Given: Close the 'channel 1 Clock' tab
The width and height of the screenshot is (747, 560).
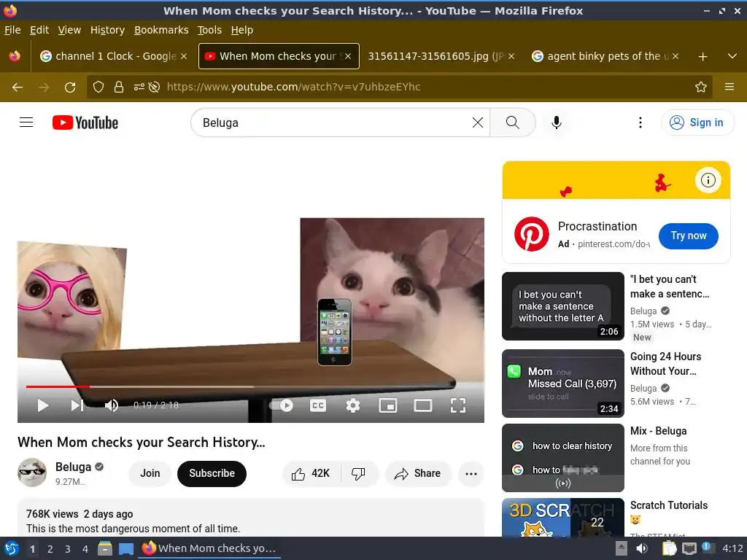Looking at the screenshot, I should 183,56.
